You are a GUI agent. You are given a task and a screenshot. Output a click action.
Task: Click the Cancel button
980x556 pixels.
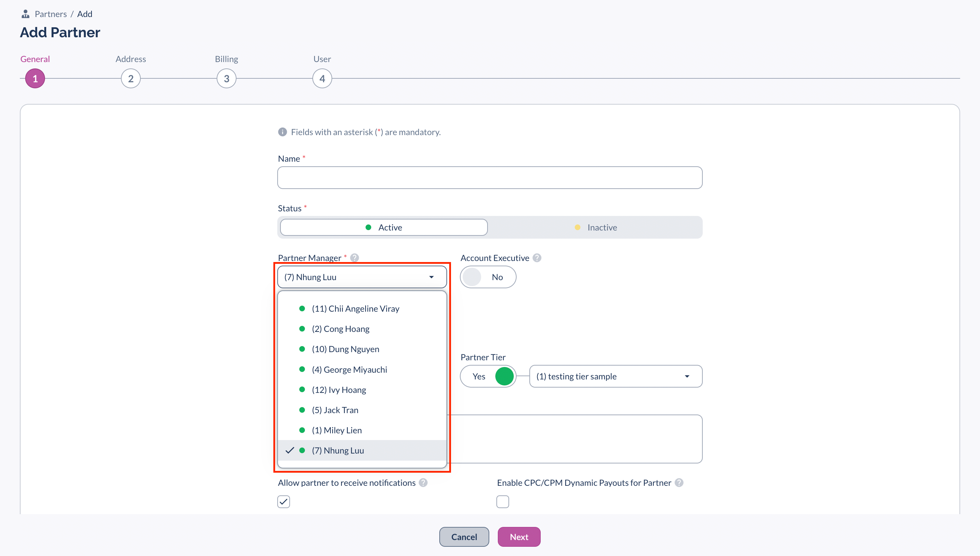(x=463, y=536)
